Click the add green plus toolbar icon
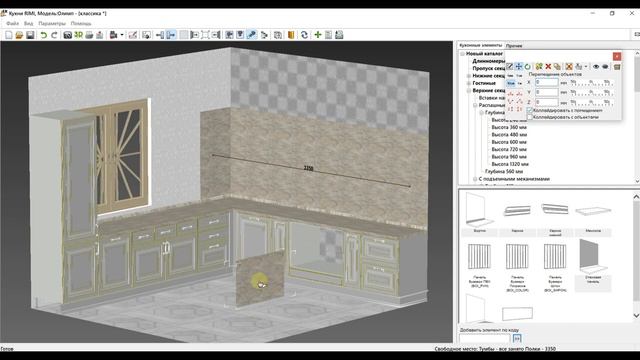The width and height of the screenshot is (640, 360). click(x=318, y=35)
